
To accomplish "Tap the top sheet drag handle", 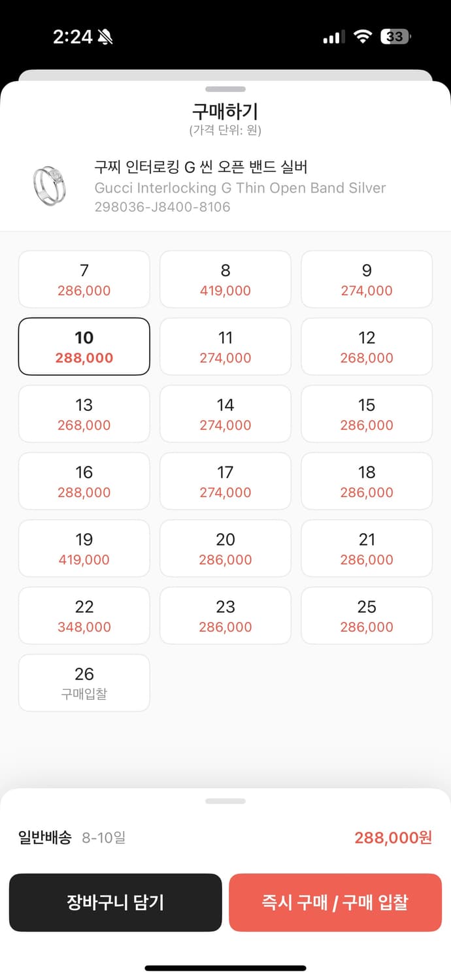I will [x=225, y=89].
